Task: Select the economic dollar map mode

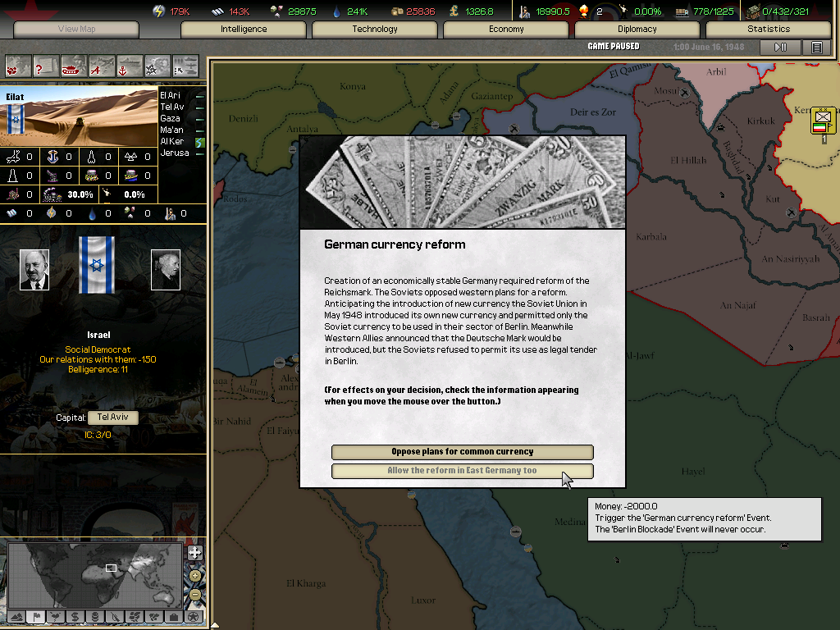Action: tap(75, 616)
